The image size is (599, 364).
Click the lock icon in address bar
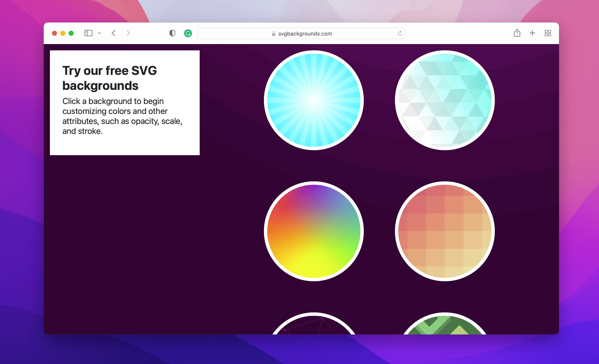tap(274, 33)
